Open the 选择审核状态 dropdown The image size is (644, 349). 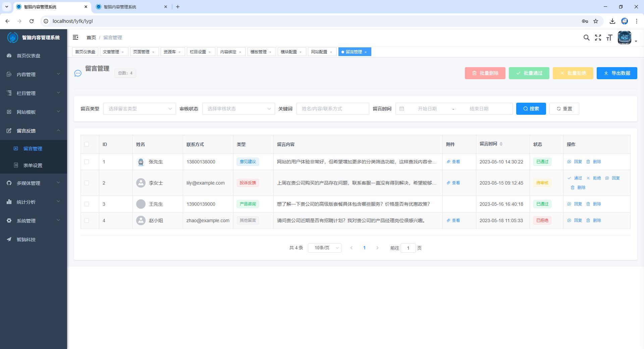[238, 108]
